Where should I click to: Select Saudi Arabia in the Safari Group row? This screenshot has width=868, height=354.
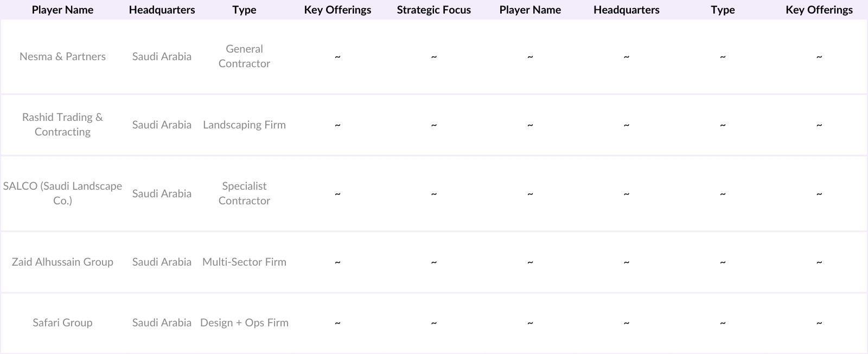point(162,323)
